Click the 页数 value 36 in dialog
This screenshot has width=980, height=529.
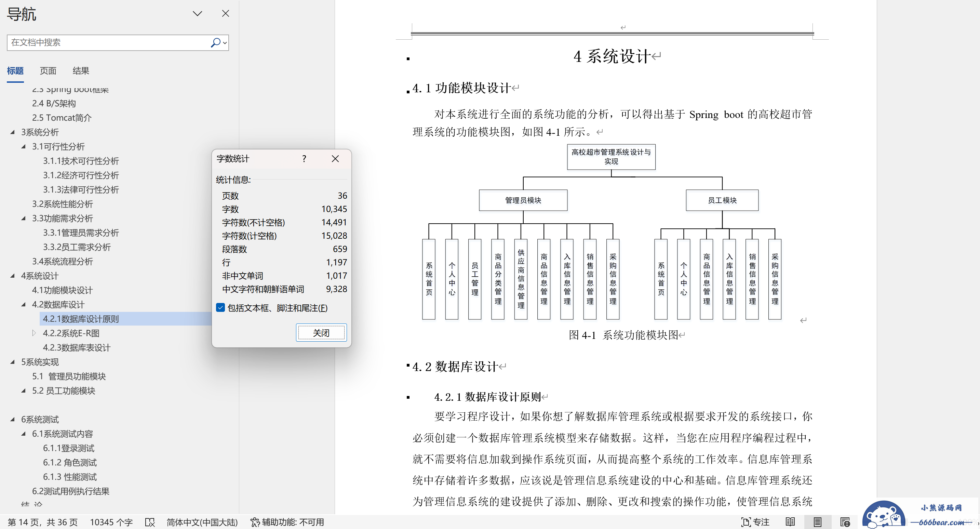pos(342,196)
